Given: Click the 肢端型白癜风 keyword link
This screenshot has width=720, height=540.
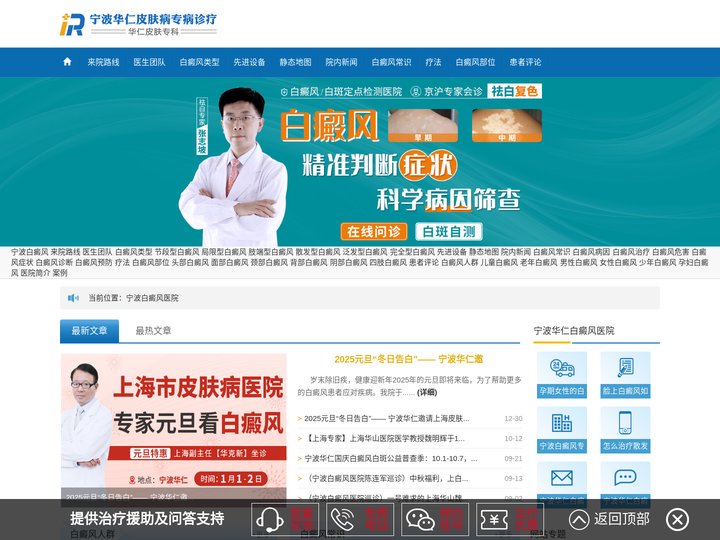Looking at the screenshot, I should point(271,252).
